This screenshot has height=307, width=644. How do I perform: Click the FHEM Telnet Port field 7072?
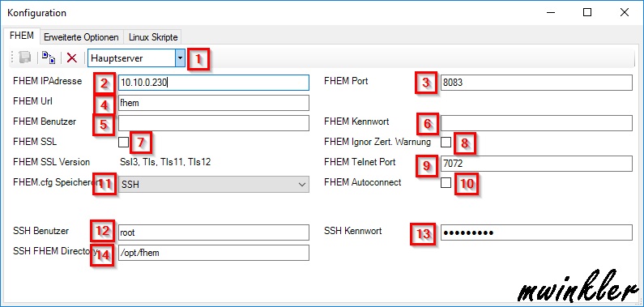[x=536, y=164]
